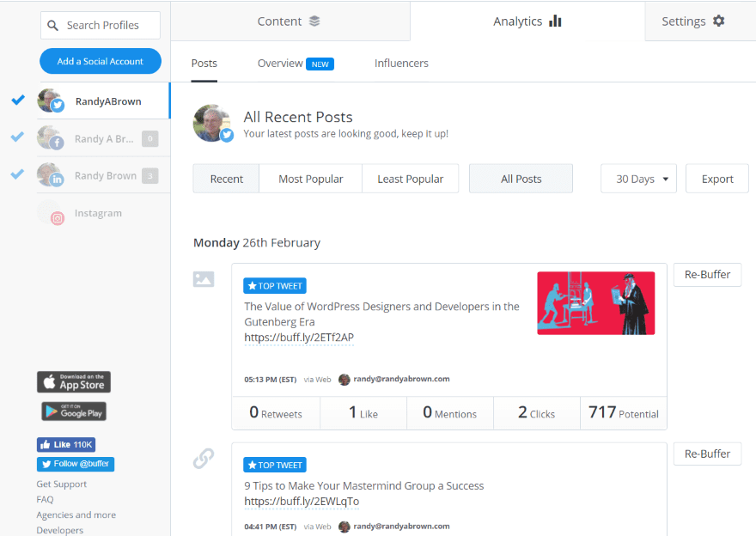Image resolution: width=756 pixels, height=536 pixels.
Task: Click the image post type icon
Action: tap(204, 279)
